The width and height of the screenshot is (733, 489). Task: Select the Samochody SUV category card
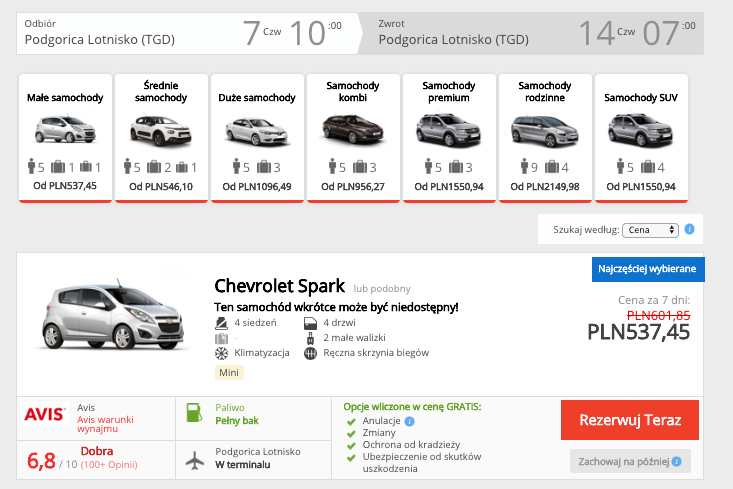point(641,138)
